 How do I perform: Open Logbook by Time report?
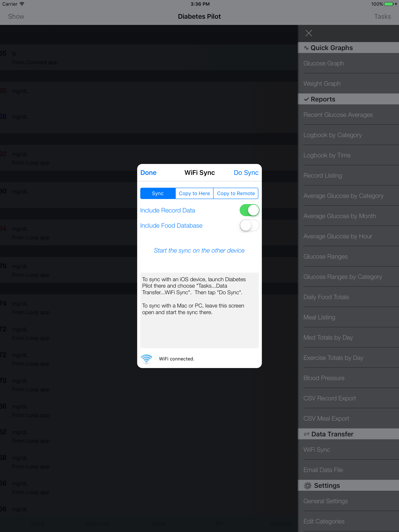[348, 155]
